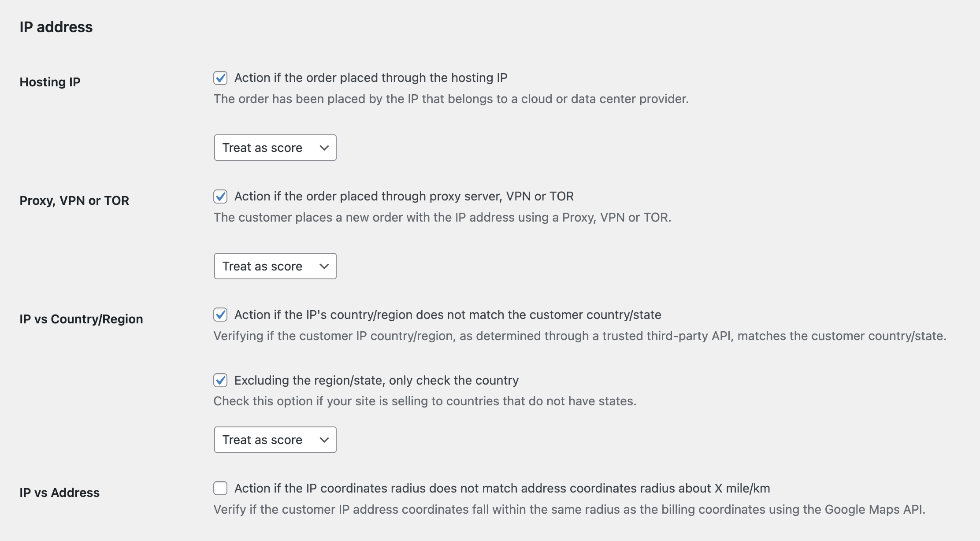This screenshot has width=980, height=541.
Task: Click the label text about proxy server, VPN or TOR
Action: [404, 196]
